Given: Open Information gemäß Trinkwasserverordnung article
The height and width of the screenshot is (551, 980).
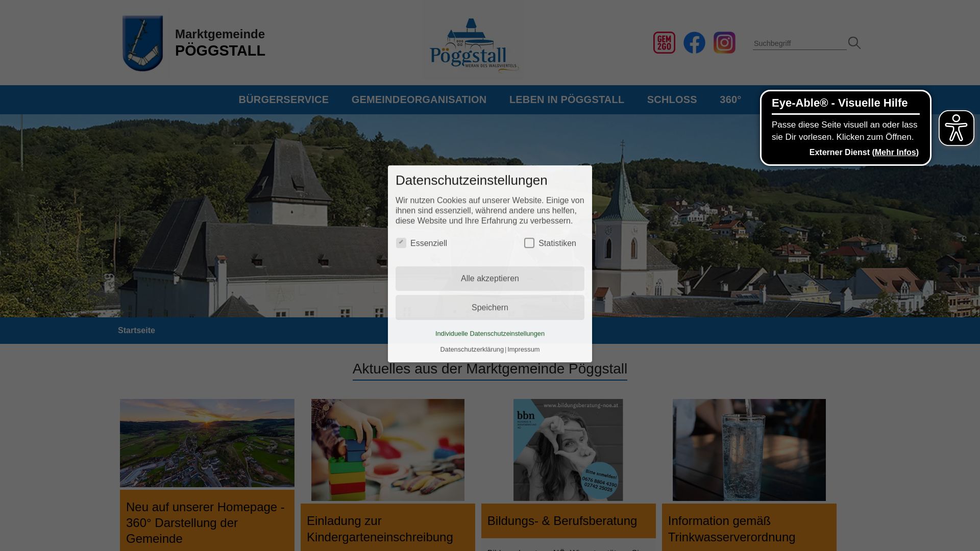Looking at the screenshot, I should point(731,529).
